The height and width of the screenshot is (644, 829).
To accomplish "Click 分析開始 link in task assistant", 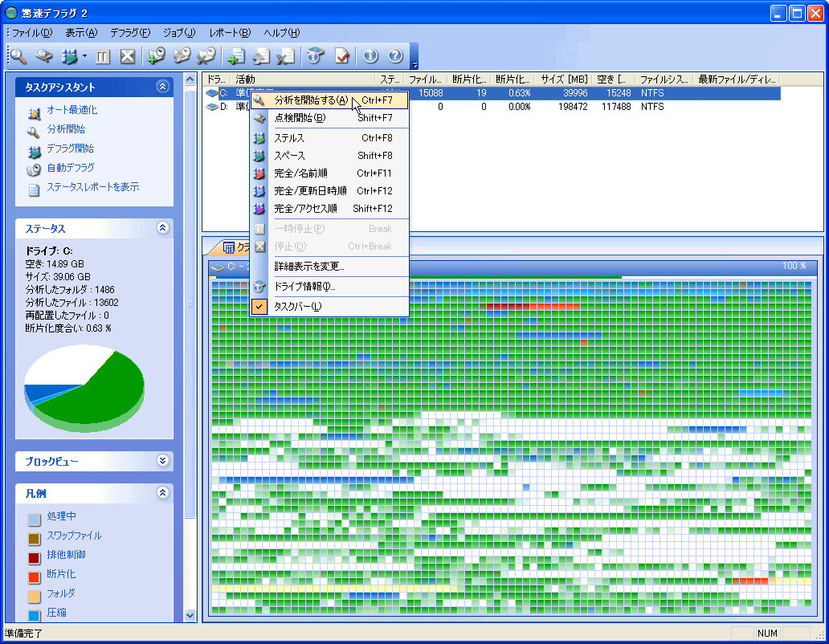I will click(x=66, y=129).
